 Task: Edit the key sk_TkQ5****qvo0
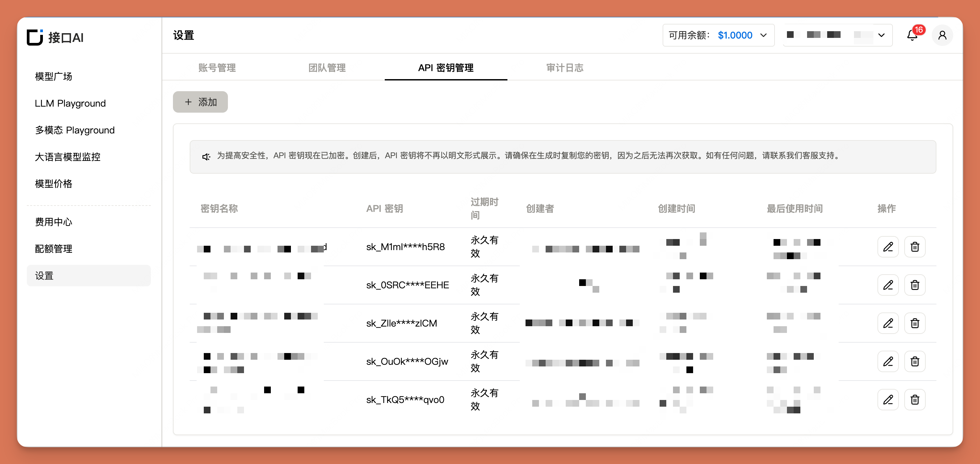(x=888, y=399)
